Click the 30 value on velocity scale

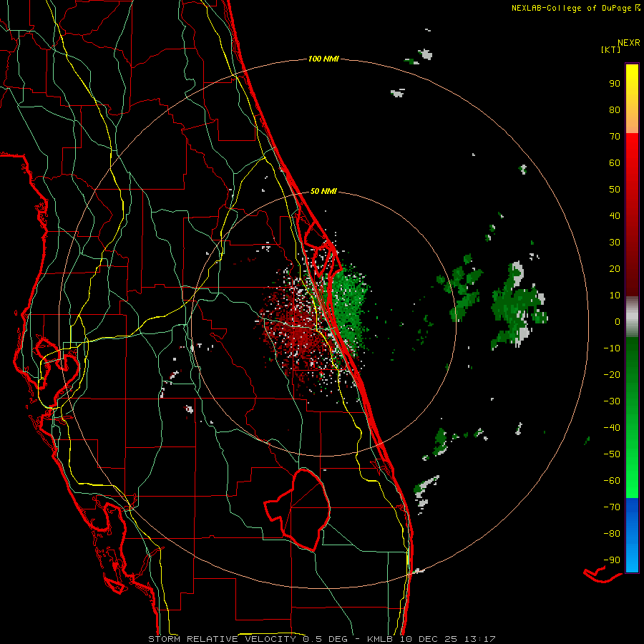615,243
